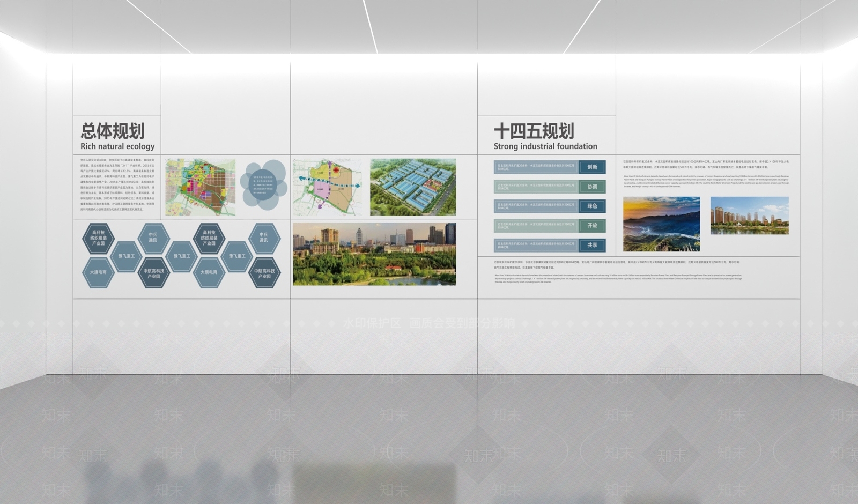The image size is (858, 504).
Task: Click the dark 高科技纺织服装产业园 hexagon on the right
Action: click(x=209, y=238)
